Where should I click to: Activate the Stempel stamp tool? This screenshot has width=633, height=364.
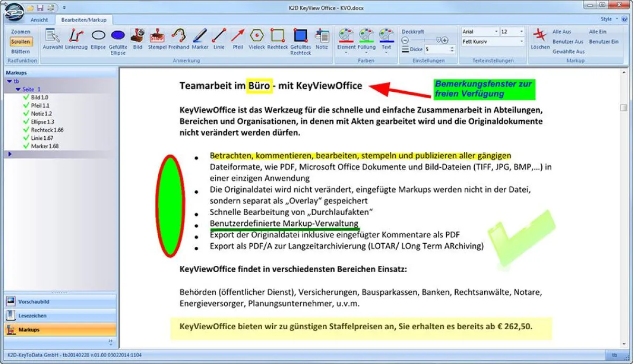157,40
